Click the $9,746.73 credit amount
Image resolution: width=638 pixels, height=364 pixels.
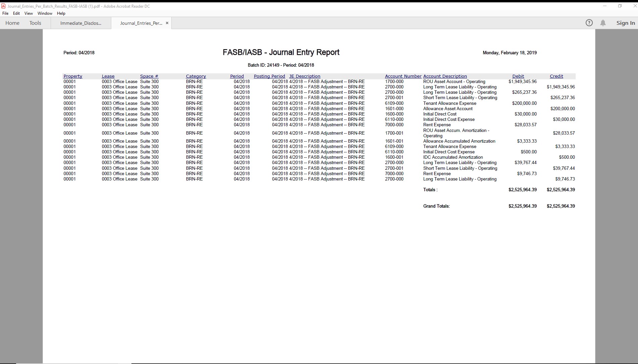coord(565,179)
